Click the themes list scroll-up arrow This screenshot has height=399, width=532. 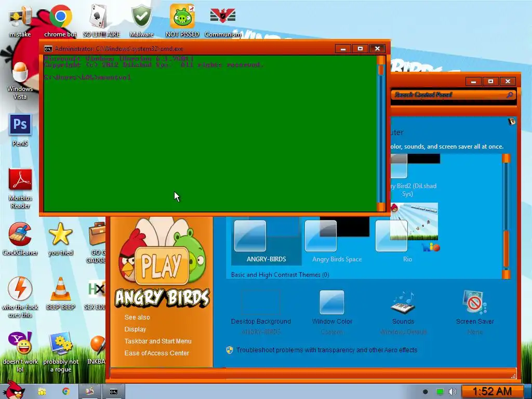(506, 158)
